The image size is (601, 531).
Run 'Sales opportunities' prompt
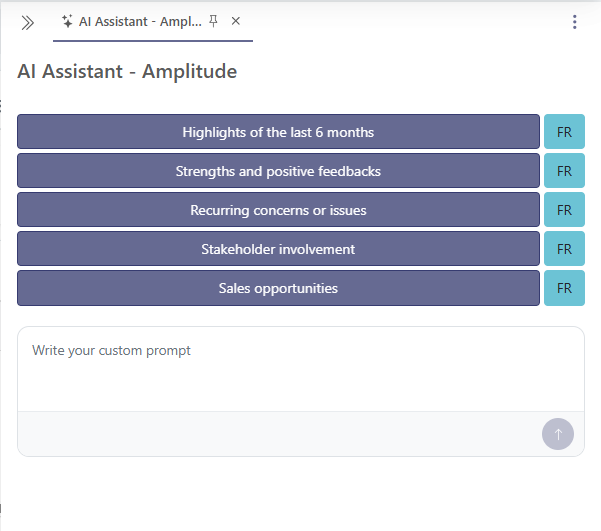(x=278, y=288)
